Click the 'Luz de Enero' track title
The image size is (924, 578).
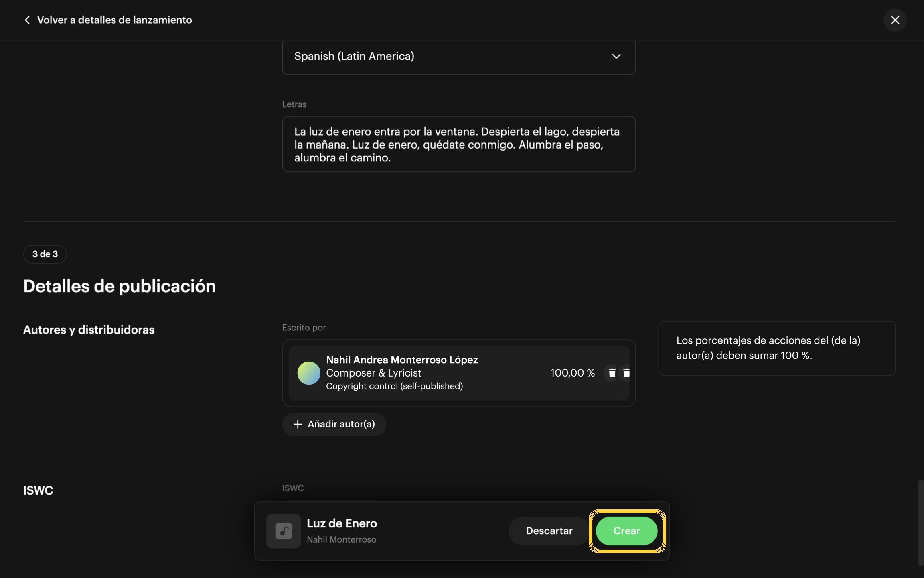point(342,523)
